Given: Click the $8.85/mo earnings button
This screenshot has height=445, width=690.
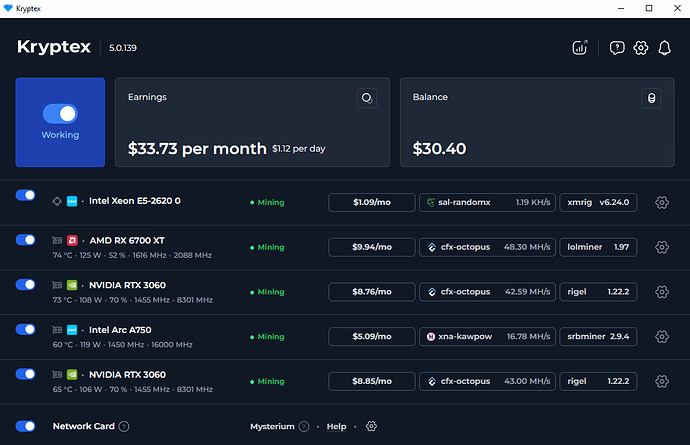Looking at the screenshot, I should pos(372,381).
